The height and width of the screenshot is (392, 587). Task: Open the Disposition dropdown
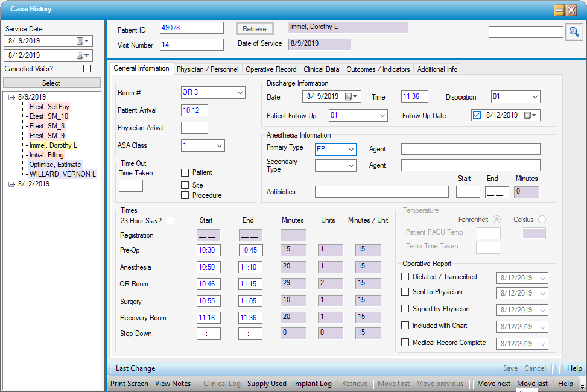tap(535, 96)
